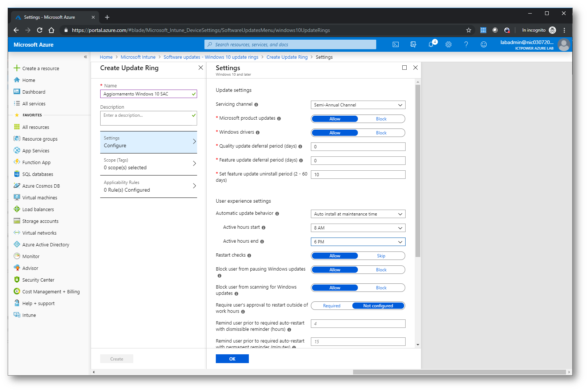Viewport: 588px width, 391px height.
Task: Set restart approval to Required
Action: pyautogui.click(x=332, y=306)
